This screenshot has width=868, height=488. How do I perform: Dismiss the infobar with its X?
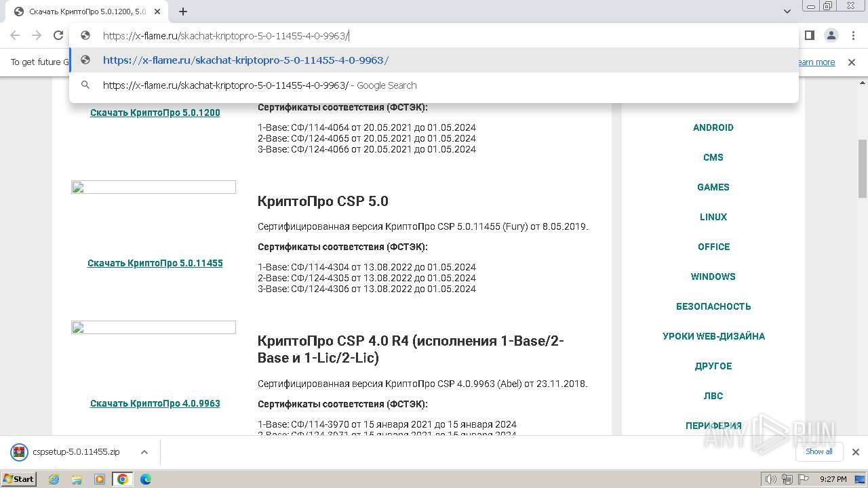click(852, 62)
